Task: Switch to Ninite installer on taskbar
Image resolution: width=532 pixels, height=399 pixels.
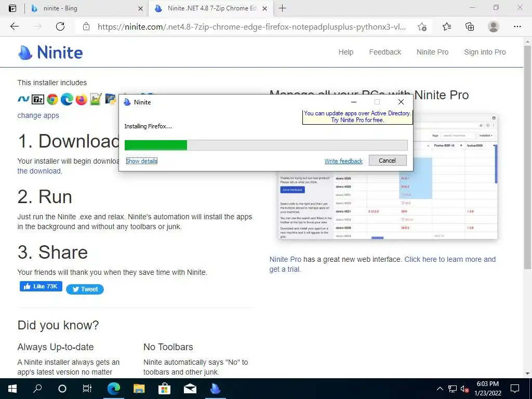Action: [x=215, y=389]
